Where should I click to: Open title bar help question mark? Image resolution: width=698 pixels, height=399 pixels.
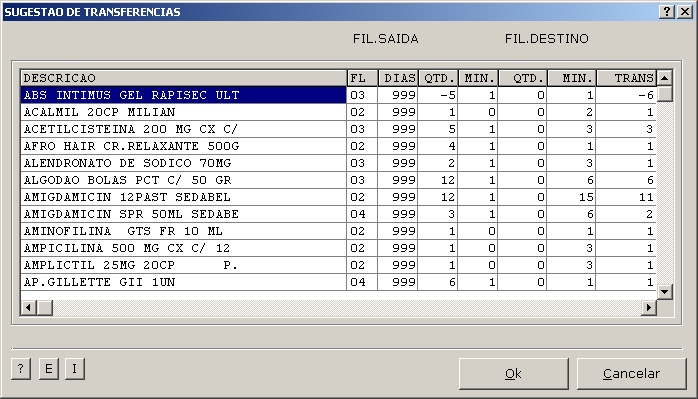pos(666,12)
